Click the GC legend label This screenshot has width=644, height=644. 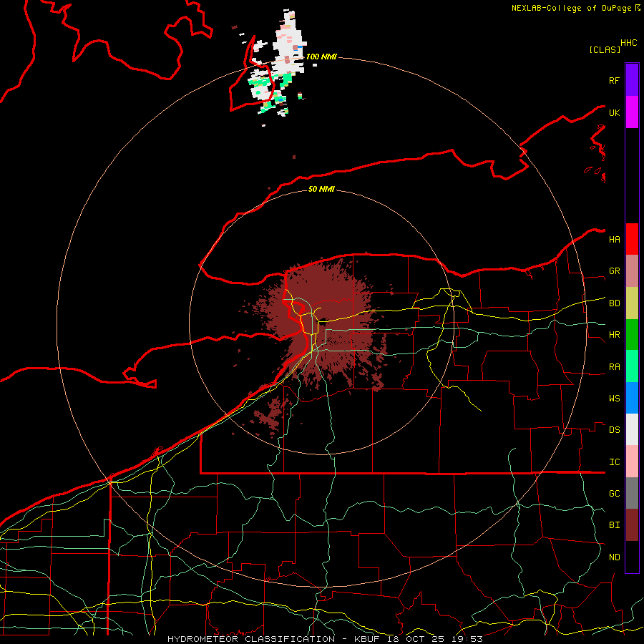(614, 493)
